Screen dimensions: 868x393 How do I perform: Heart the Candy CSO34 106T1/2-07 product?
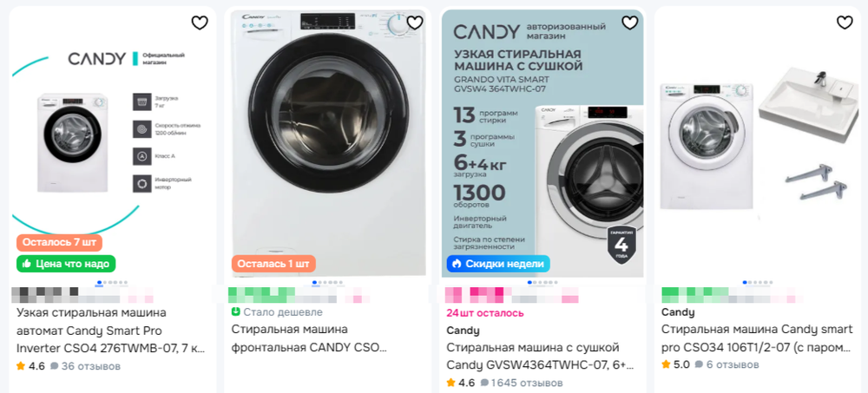pyautogui.click(x=845, y=23)
